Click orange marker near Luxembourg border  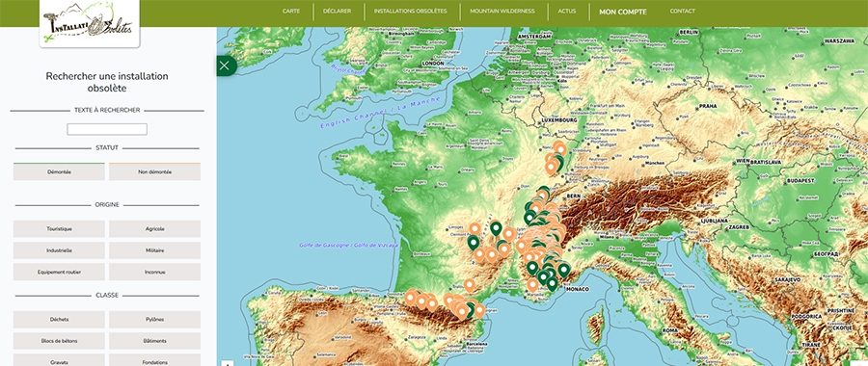tap(560, 148)
